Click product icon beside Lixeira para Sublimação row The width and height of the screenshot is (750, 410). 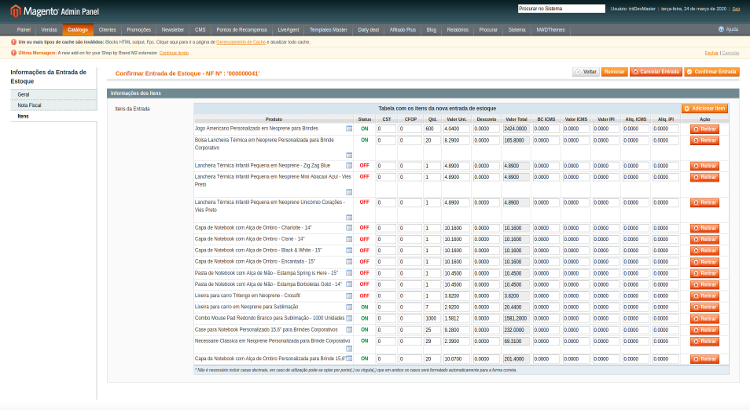point(349,307)
